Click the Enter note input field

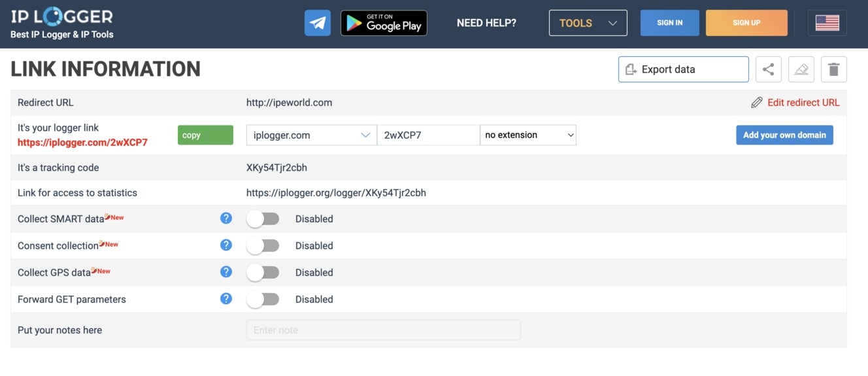coord(384,330)
